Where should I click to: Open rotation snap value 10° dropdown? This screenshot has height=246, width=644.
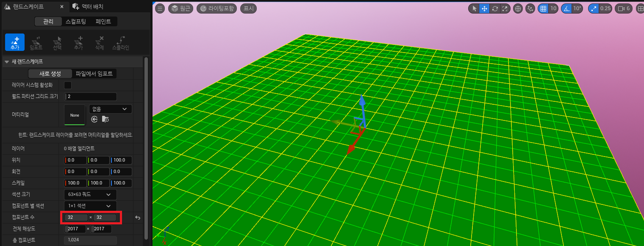[577, 8]
